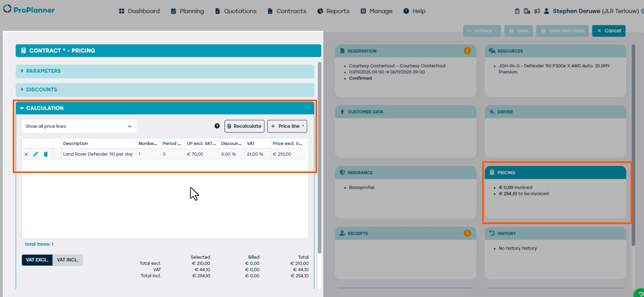The width and height of the screenshot is (644, 297).
Task: Click the clipboard icon in top bar
Action: [x=517, y=11]
